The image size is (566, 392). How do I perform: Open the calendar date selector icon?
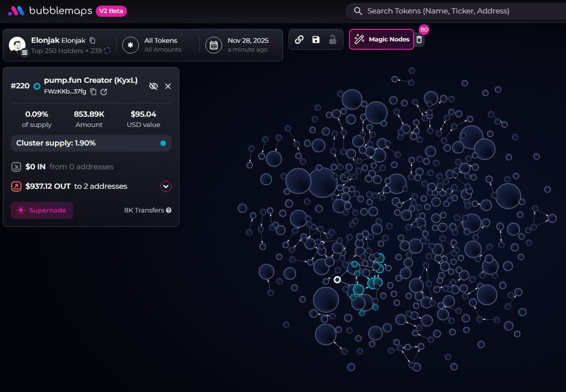pyautogui.click(x=214, y=45)
